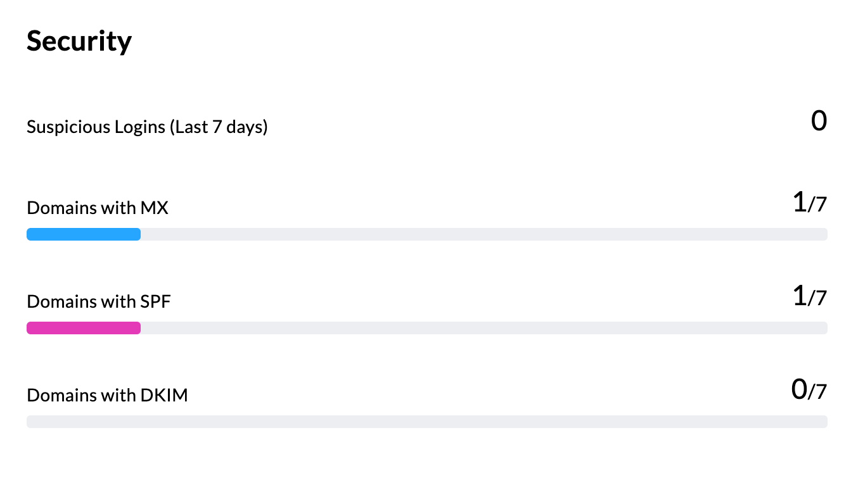Click the "(Last 7 days)" text
This screenshot has width=858, height=504.
pos(218,127)
